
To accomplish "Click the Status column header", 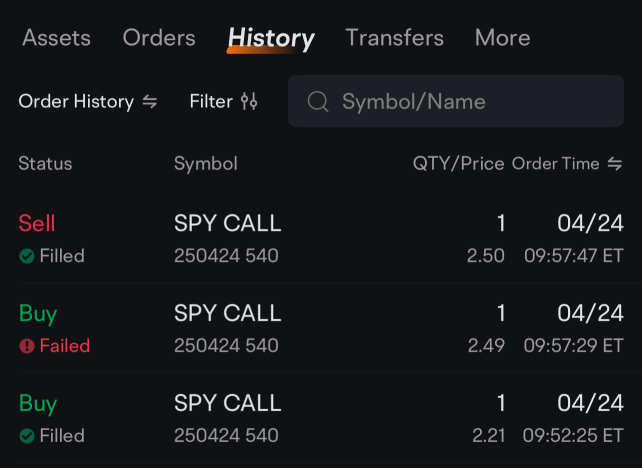I will (45, 164).
